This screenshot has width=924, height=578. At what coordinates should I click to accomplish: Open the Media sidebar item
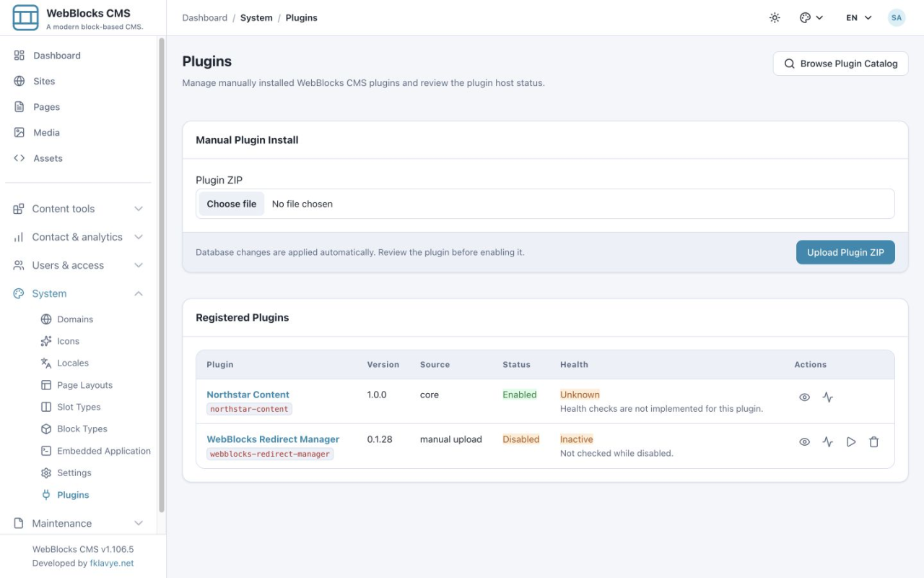47,133
